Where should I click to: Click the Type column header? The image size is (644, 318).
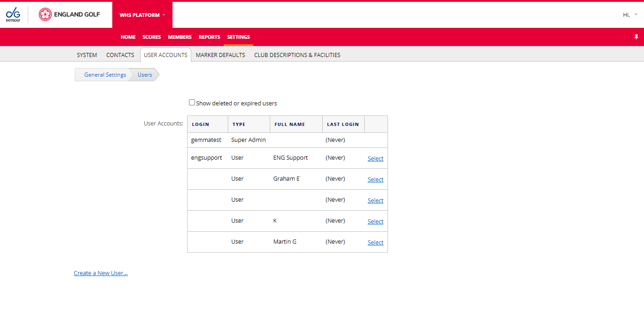tap(249, 124)
